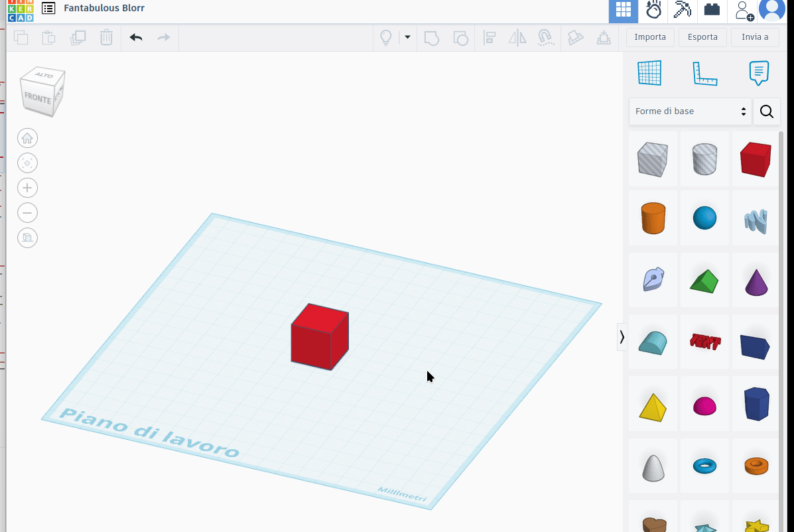Open the Forme di base shape category dropdown
794x532 pixels.
(x=691, y=111)
